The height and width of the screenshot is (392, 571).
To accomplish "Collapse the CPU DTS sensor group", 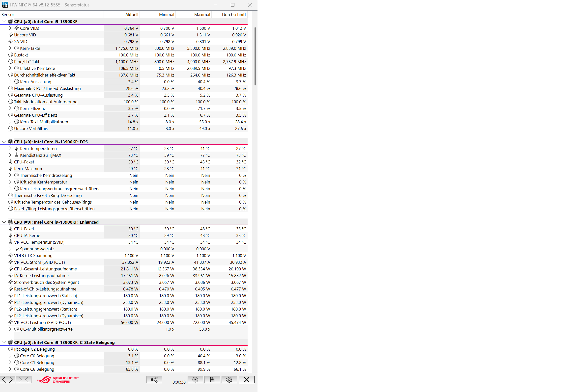I will tap(4, 142).
